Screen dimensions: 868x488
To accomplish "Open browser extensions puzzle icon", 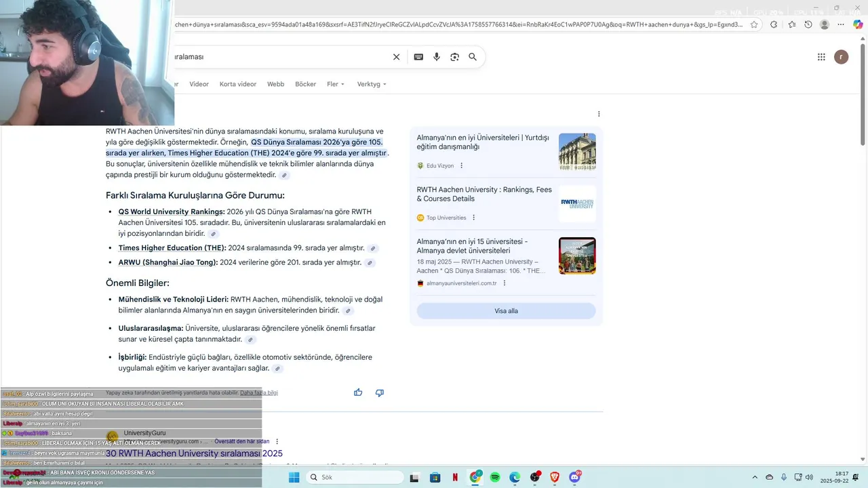I will click(x=774, y=24).
